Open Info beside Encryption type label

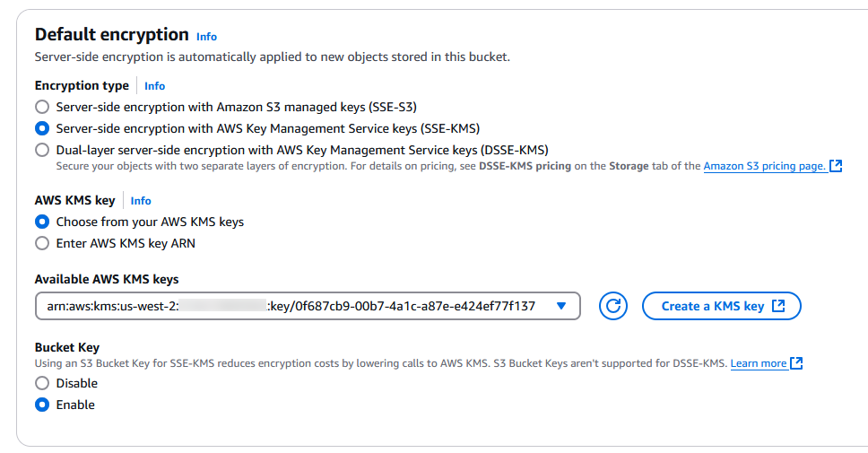(x=154, y=86)
